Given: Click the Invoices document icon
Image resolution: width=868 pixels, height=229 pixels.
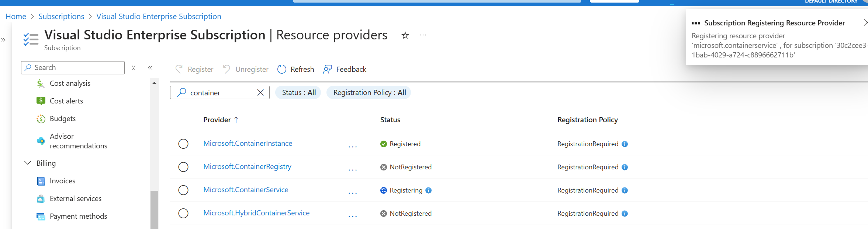Looking at the screenshot, I should click(x=41, y=181).
